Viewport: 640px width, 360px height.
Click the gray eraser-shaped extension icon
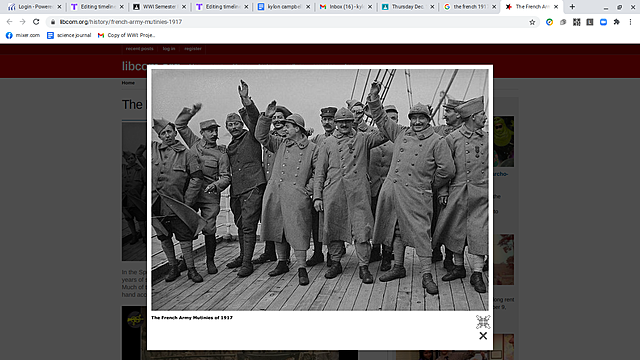point(563,22)
